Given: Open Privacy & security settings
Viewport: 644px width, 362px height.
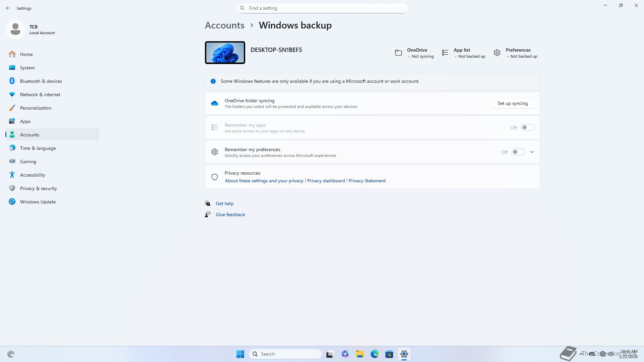Looking at the screenshot, I should tap(38, 188).
